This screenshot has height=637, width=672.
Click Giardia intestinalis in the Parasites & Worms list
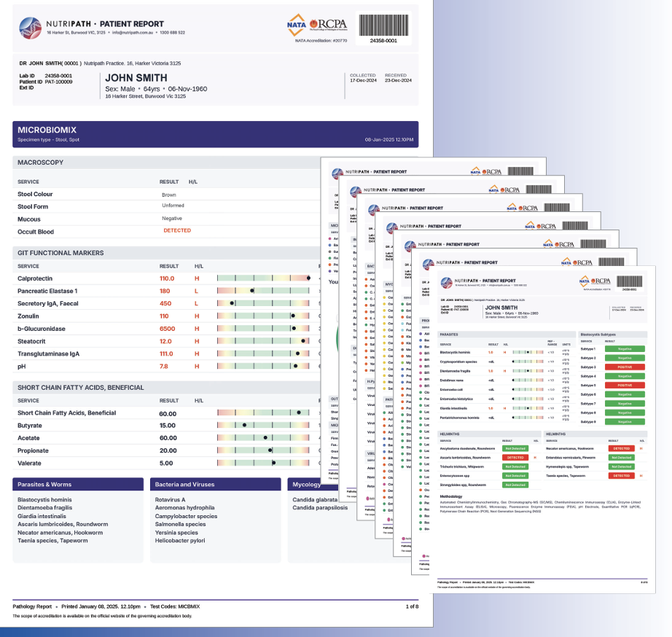(x=42, y=517)
